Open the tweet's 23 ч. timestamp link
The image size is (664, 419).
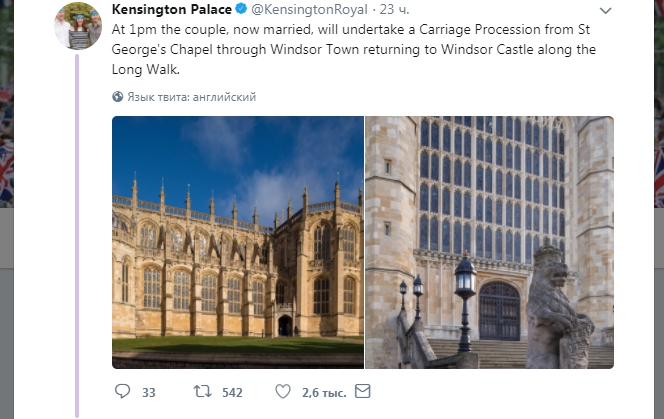(394, 9)
